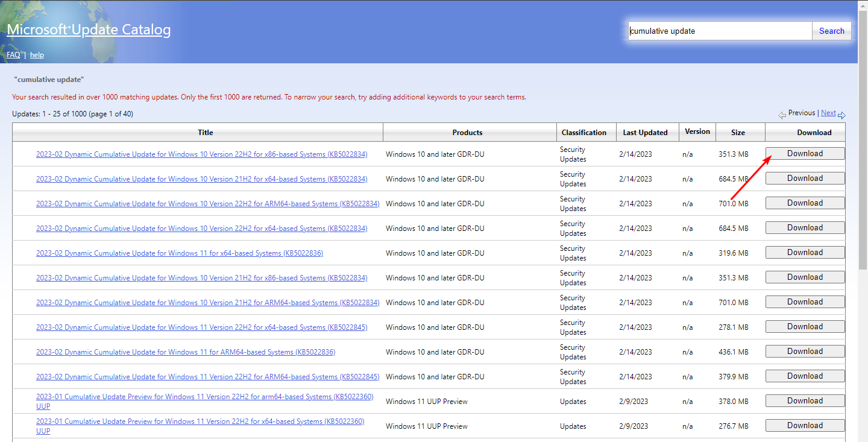Open Windows 10 21H2 ARM64 KB5022834 update link
This screenshot has width=868, height=442.
[x=208, y=303]
